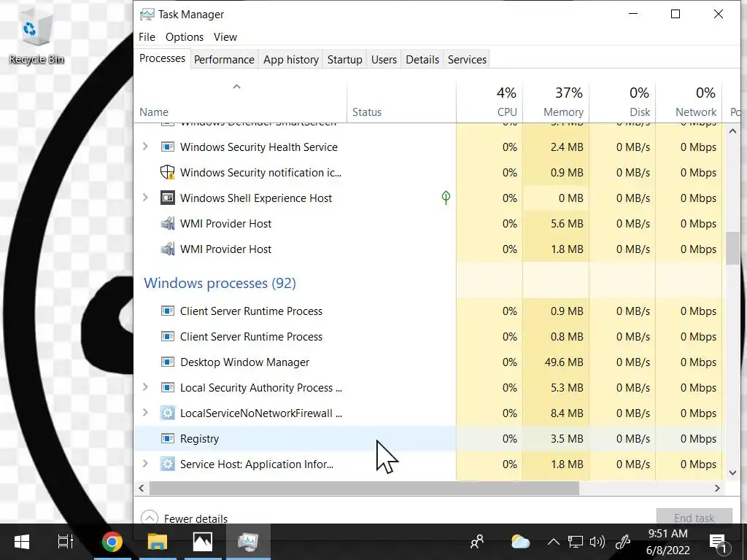Sort by the Disk column header
This screenshot has width=747, height=560.
click(x=623, y=102)
